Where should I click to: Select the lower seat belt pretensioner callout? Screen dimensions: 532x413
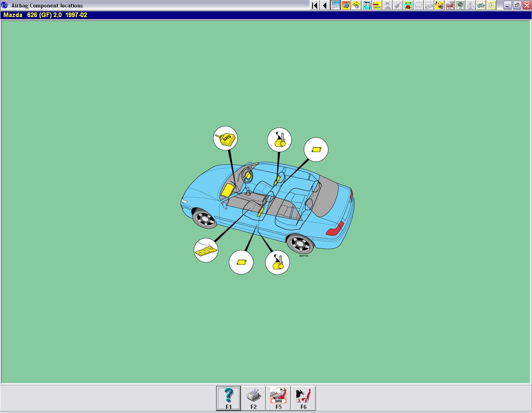(x=277, y=263)
